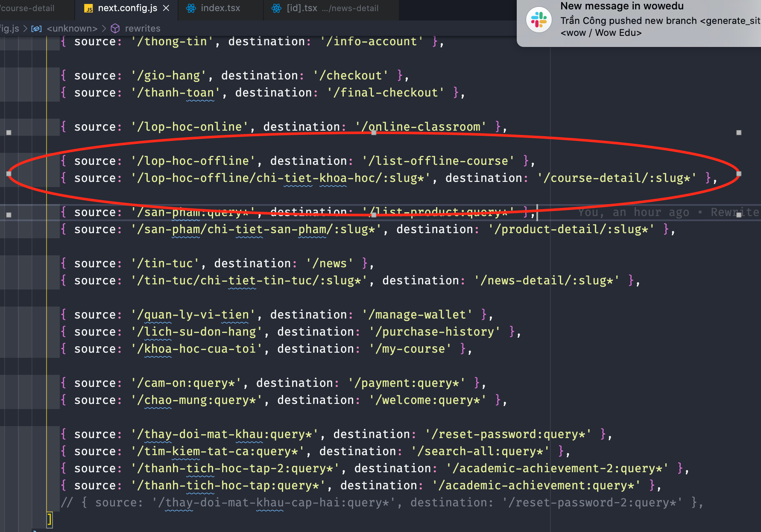This screenshot has height=532, width=761.
Task: Click the 'You, an hour ago' blame annotation
Action: (633, 212)
